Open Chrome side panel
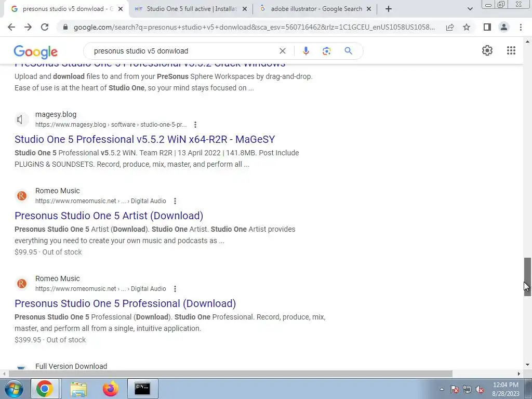Viewport: 532px width, 399px height. (487, 27)
